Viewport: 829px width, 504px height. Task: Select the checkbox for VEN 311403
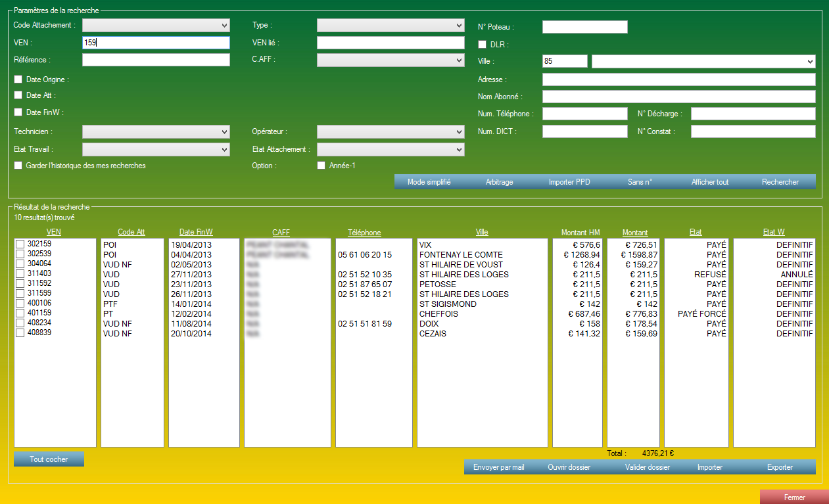(20, 274)
